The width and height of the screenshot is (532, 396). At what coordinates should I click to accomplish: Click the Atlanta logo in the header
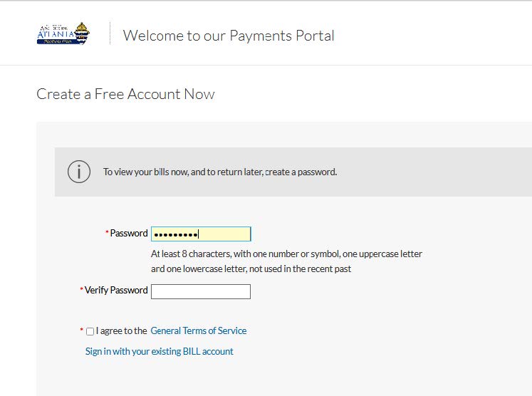[63, 33]
